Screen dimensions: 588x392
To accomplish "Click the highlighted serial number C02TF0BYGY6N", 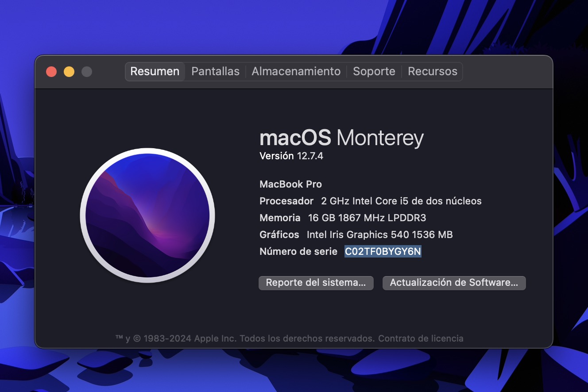I will (x=383, y=252).
